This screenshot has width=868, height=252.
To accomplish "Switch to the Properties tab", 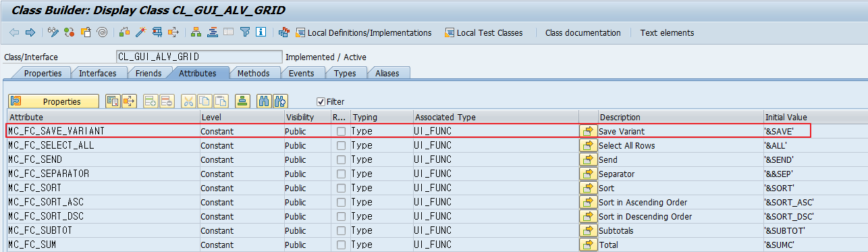I will click(42, 73).
